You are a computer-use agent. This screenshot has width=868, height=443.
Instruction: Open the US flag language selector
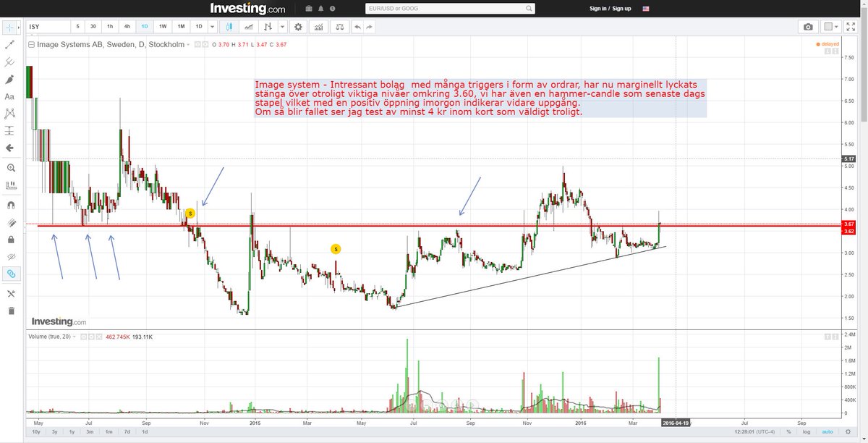646,9
